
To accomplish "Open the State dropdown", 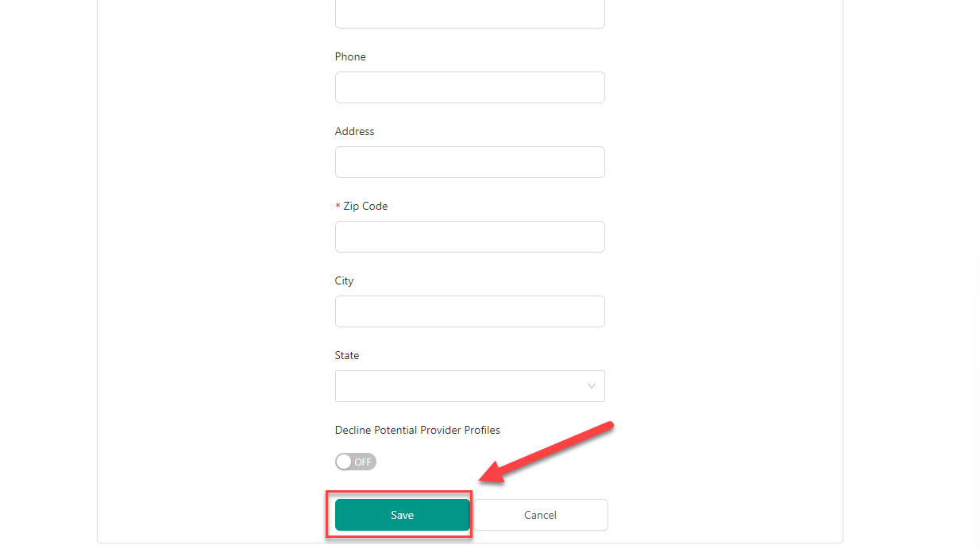I will (x=470, y=386).
